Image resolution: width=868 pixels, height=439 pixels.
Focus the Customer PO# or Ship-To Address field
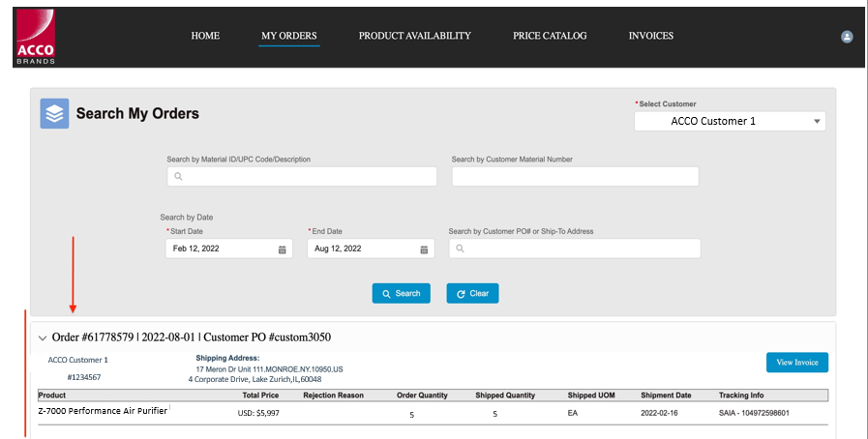[575, 249]
